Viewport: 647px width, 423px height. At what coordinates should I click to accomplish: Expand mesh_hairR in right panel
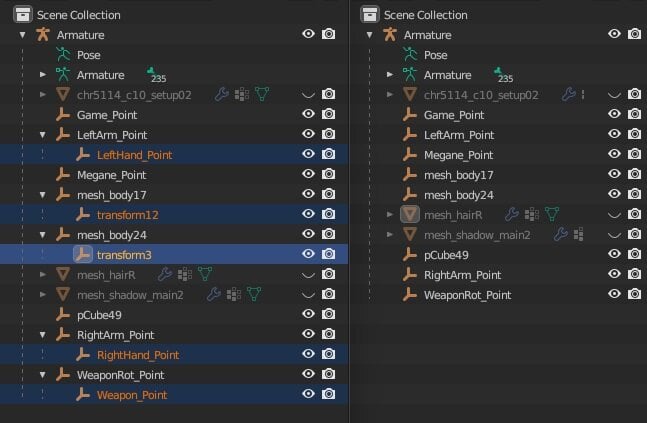click(x=390, y=214)
